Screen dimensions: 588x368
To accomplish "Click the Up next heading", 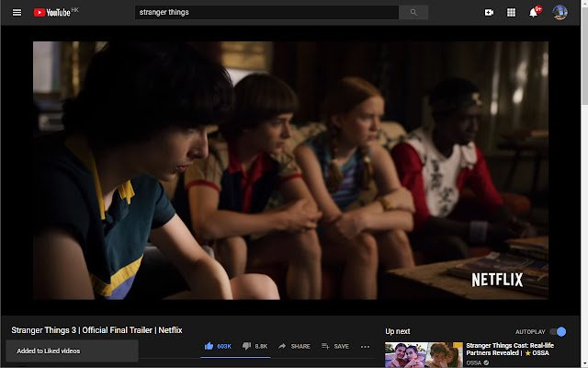I will click(398, 331).
